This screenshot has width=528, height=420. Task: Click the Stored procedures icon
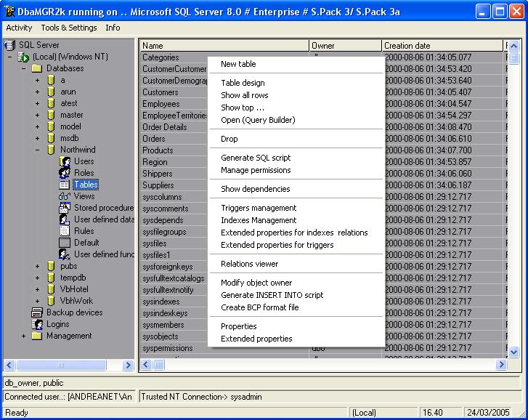pos(65,208)
